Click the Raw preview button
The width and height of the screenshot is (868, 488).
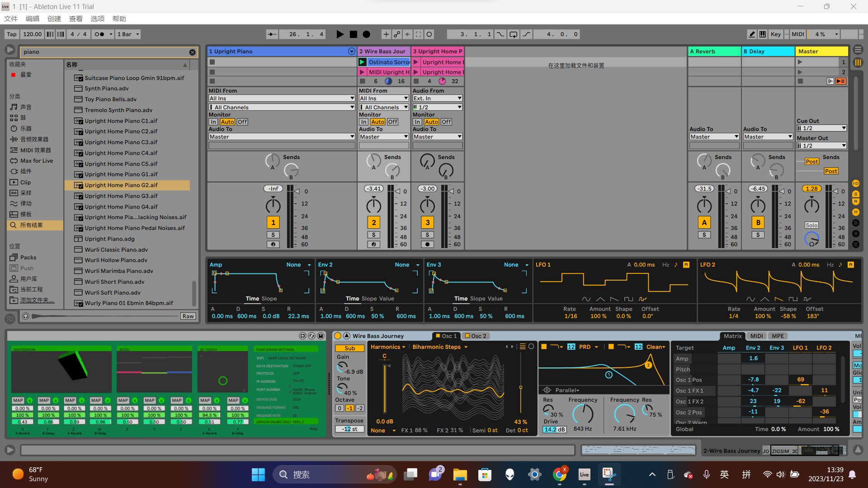pyautogui.click(x=188, y=316)
